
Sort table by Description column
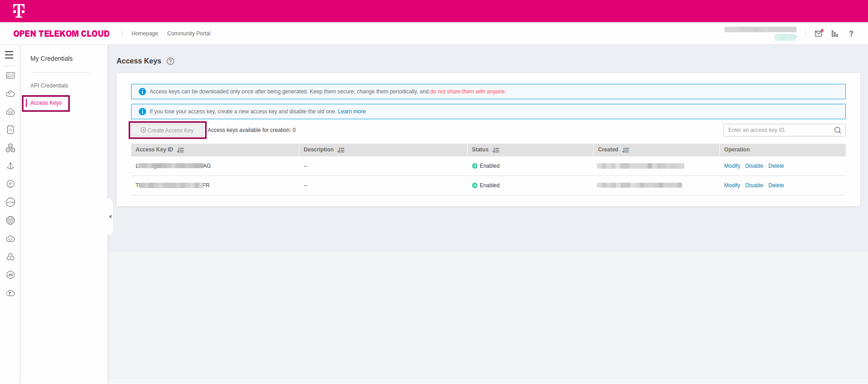tap(341, 150)
